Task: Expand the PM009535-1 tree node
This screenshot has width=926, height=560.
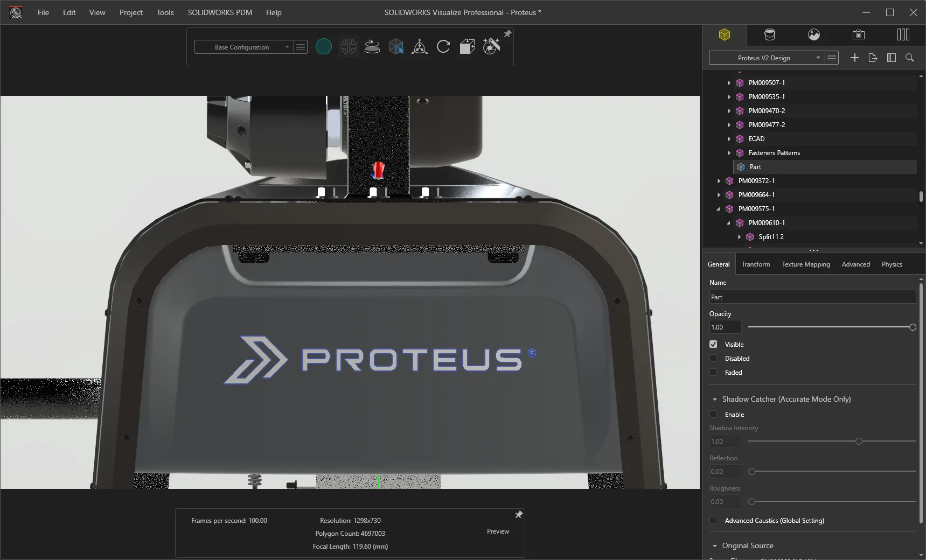Action: [729, 97]
